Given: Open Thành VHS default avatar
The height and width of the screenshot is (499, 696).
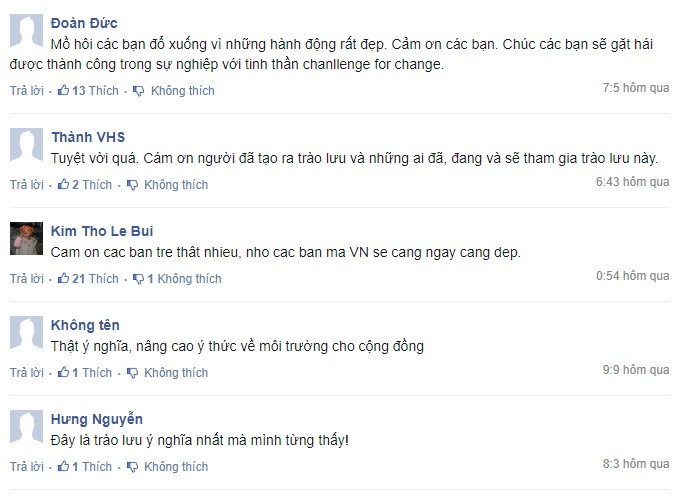Looking at the screenshot, I should coord(27,144).
